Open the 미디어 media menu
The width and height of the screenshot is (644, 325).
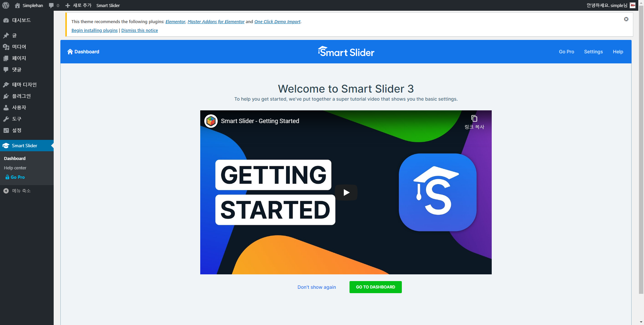tap(27, 47)
